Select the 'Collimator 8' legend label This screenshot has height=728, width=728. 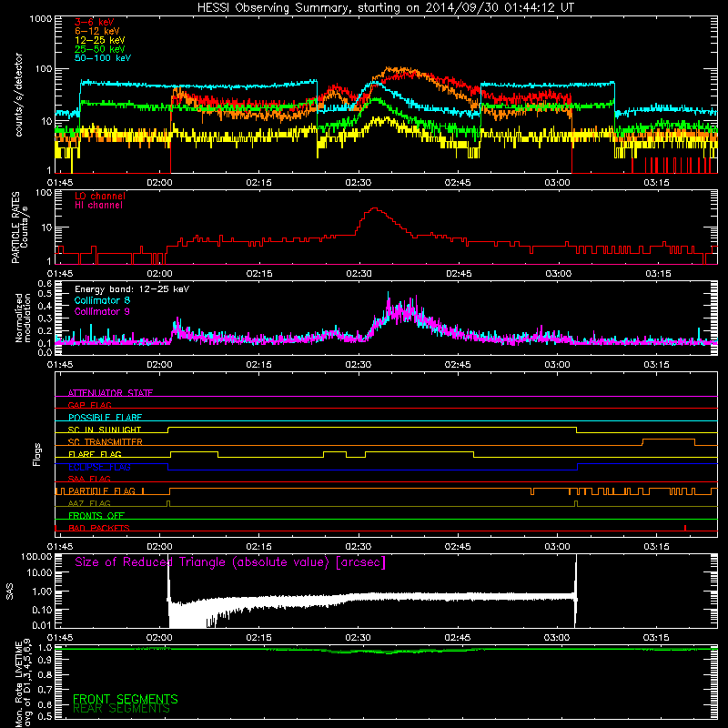coord(102,300)
